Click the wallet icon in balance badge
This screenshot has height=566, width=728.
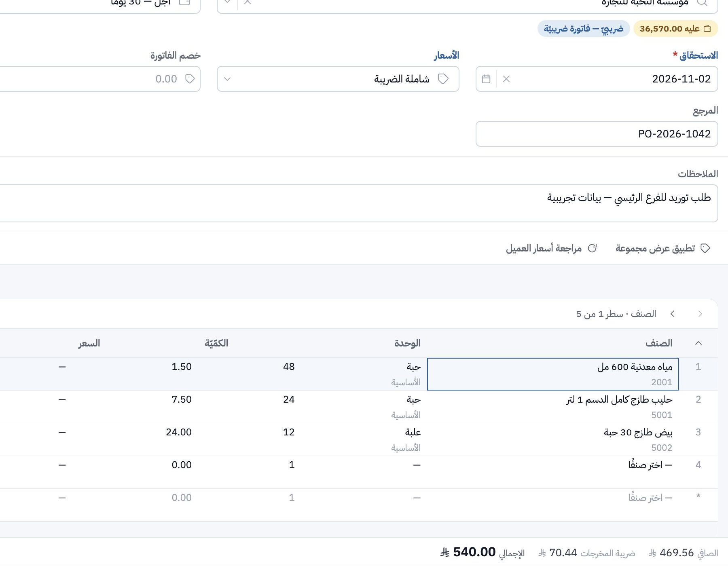[707, 29]
